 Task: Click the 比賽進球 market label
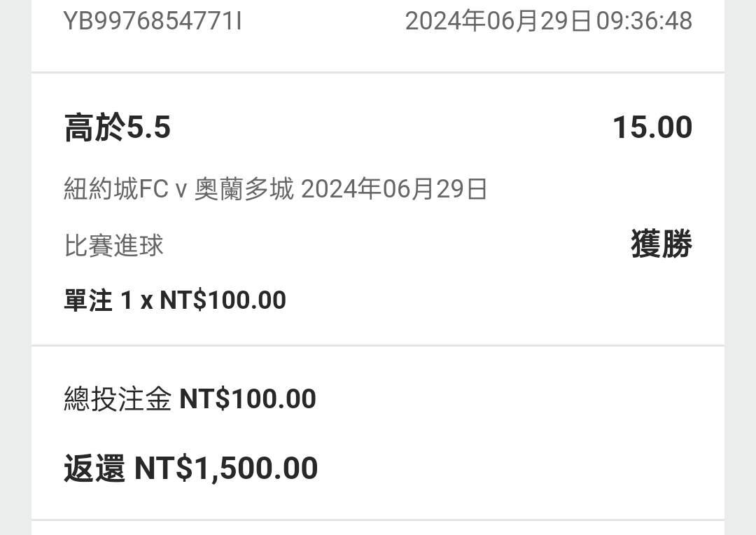pos(113,246)
